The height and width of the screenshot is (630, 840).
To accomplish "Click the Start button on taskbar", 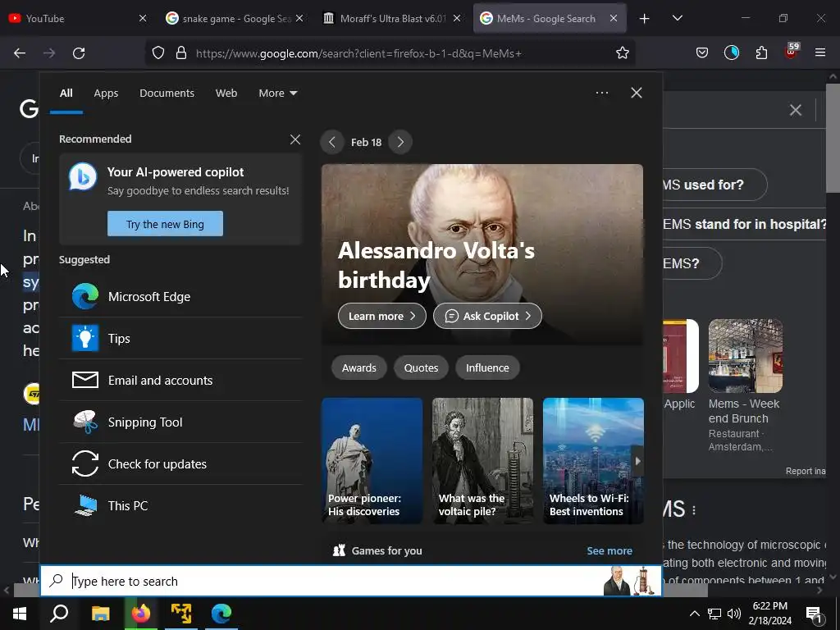I will coord(20,614).
